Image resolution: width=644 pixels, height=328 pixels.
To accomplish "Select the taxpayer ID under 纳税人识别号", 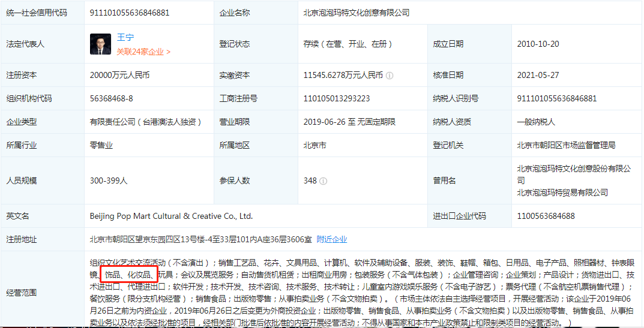I will coord(556,98).
